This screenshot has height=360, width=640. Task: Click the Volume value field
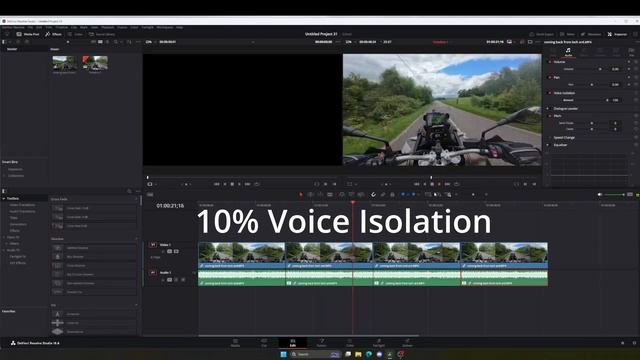click(x=615, y=69)
